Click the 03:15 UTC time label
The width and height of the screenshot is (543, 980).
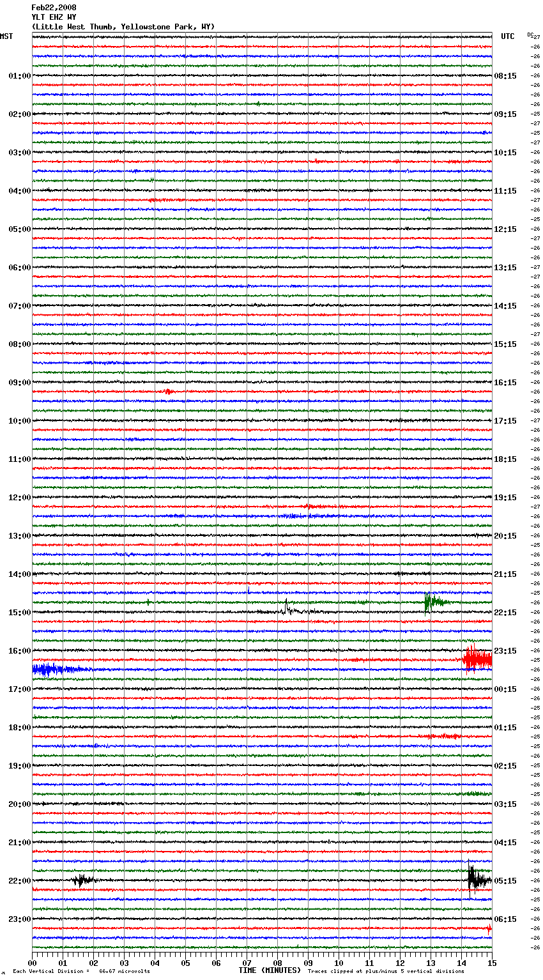505,804
